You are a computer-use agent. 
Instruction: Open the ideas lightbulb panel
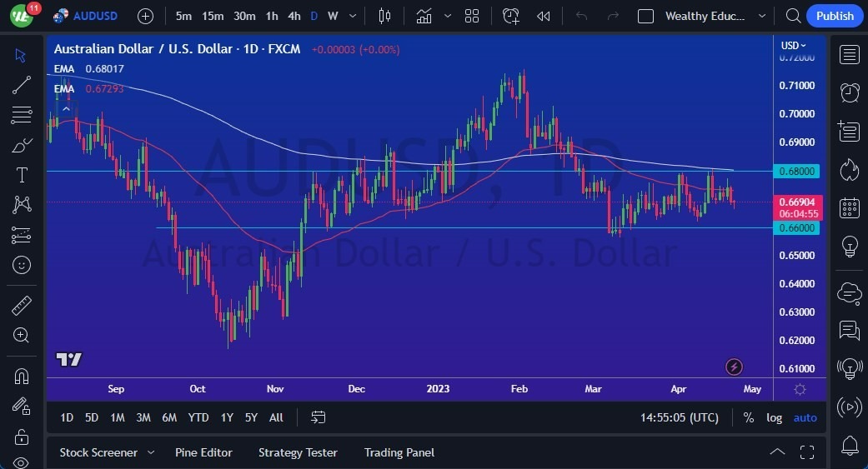[x=849, y=246]
